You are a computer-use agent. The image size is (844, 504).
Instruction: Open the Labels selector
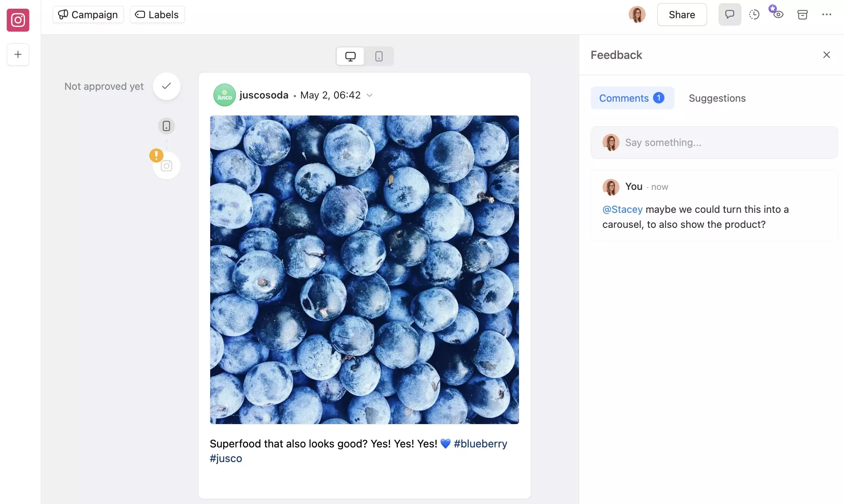click(157, 15)
